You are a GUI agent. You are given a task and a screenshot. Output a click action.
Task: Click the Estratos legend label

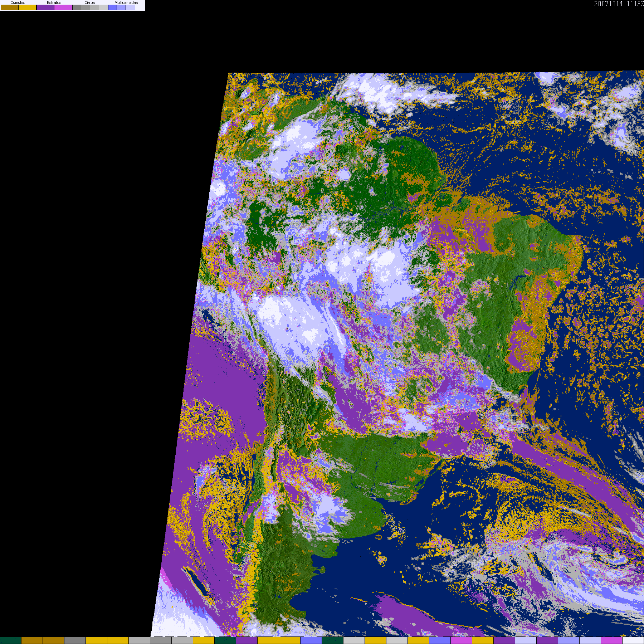click(54, 3)
